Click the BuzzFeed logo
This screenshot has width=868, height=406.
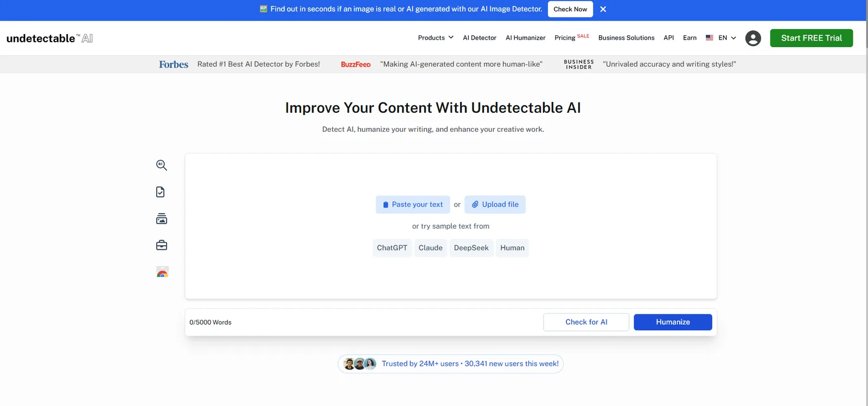click(356, 65)
